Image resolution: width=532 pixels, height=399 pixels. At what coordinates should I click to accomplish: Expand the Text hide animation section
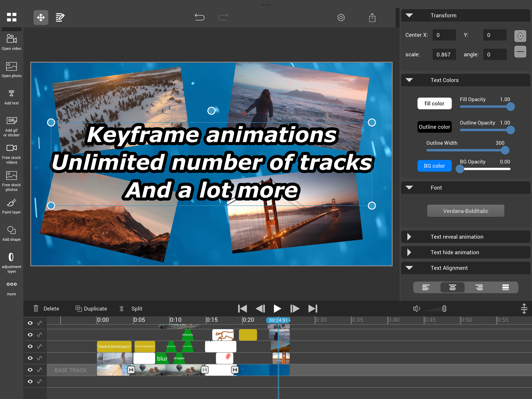pyautogui.click(x=409, y=252)
